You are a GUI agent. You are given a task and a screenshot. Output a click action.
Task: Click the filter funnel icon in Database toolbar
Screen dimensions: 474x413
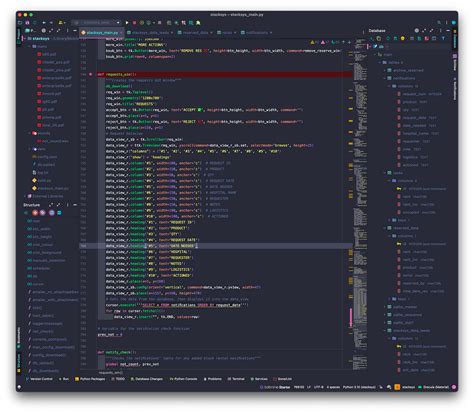(x=443, y=38)
